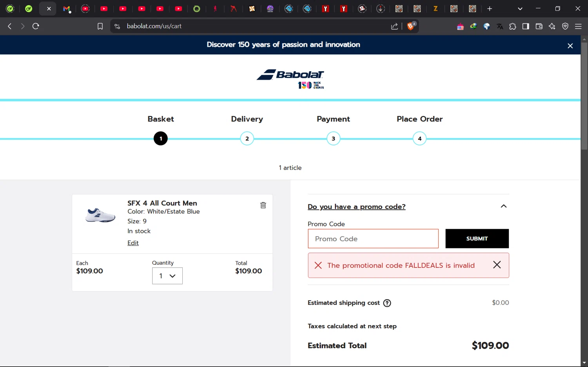This screenshot has width=588, height=367.
Task: Open Brave Wallet
Action: point(539,26)
